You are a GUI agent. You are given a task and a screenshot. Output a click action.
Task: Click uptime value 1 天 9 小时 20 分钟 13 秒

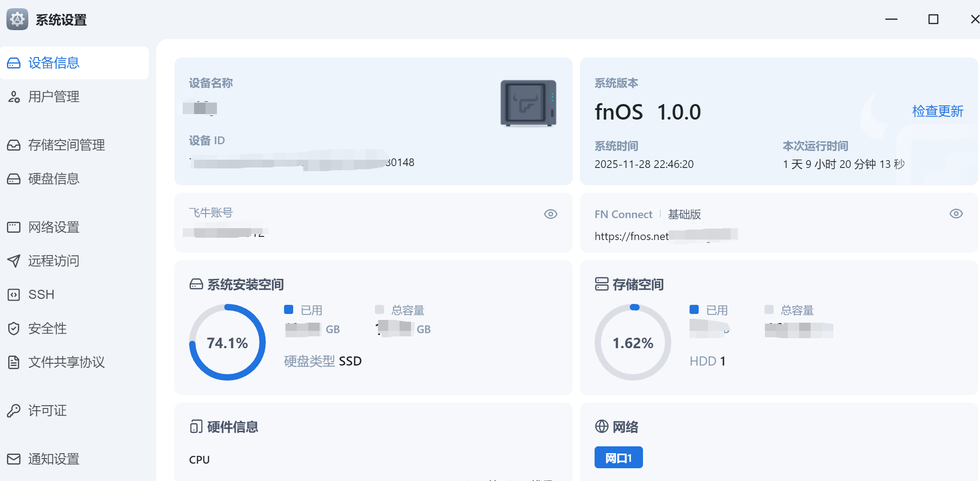tap(844, 164)
